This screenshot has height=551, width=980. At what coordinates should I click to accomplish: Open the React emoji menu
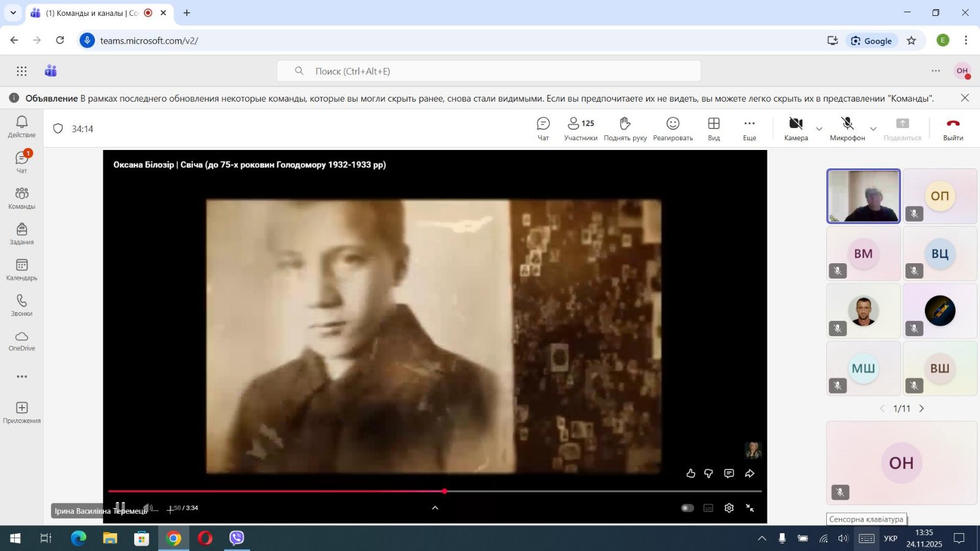(673, 129)
